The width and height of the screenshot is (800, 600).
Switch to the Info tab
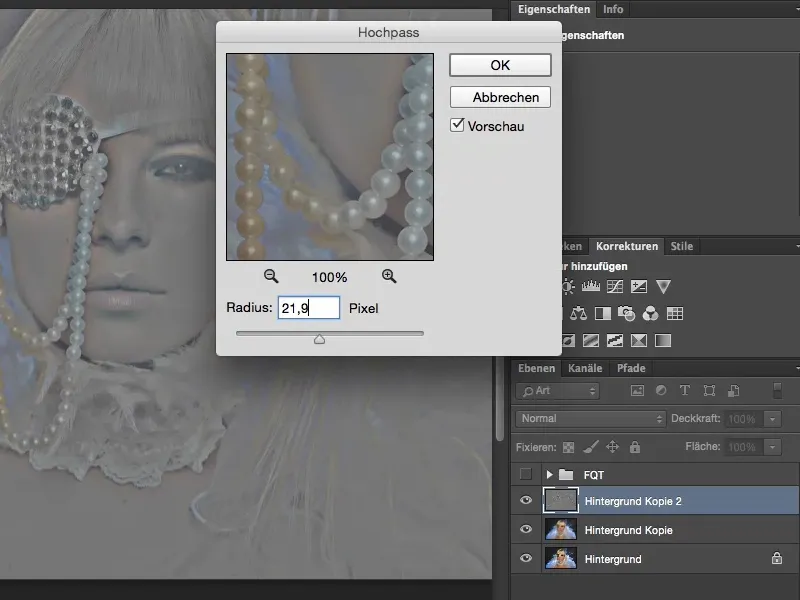tap(613, 9)
